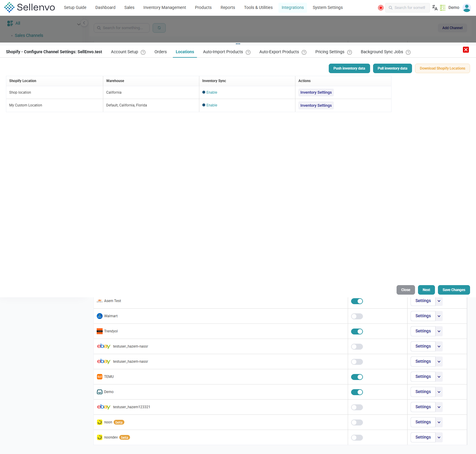Click the Add Channel button
This screenshot has width=476, height=454.
click(x=452, y=28)
